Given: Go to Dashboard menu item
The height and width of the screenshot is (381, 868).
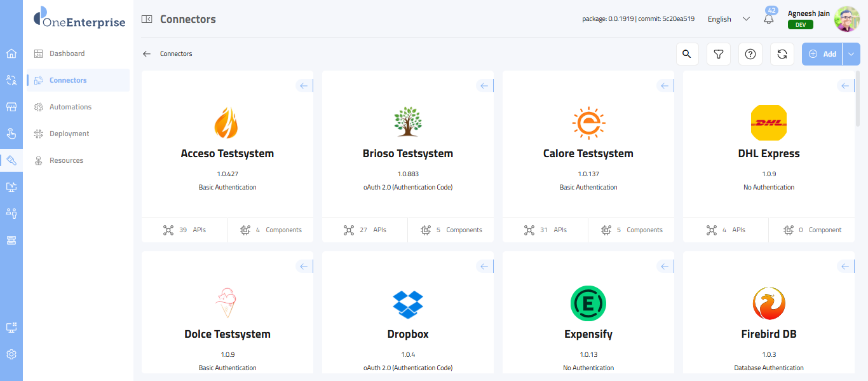Looking at the screenshot, I should point(67,53).
